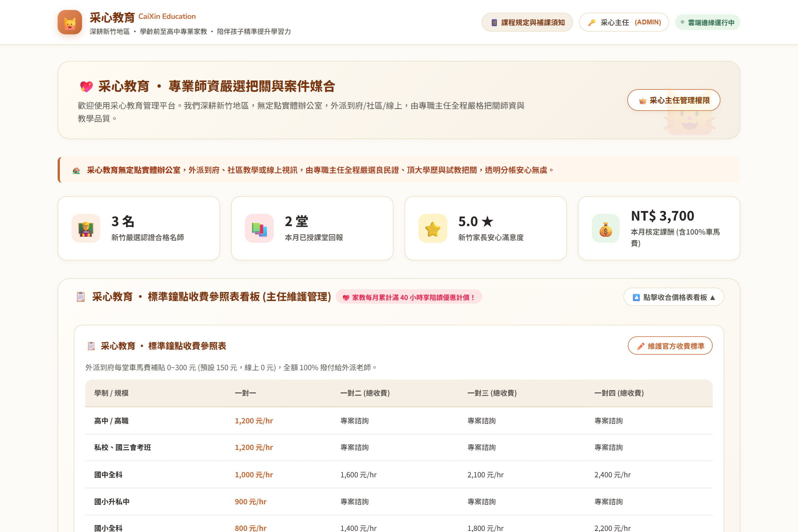Click the 雲端邊緣運行中 status badge
This screenshot has width=798, height=532.
coord(707,23)
